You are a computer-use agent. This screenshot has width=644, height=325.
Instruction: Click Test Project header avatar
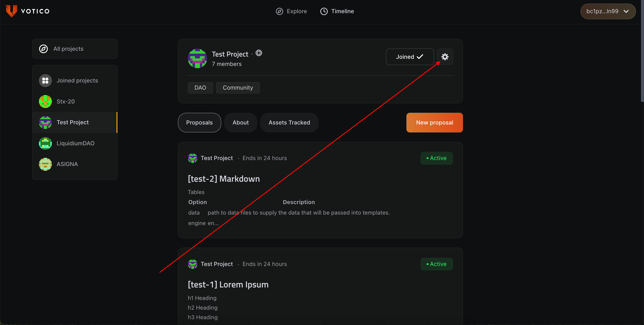click(x=197, y=59)
